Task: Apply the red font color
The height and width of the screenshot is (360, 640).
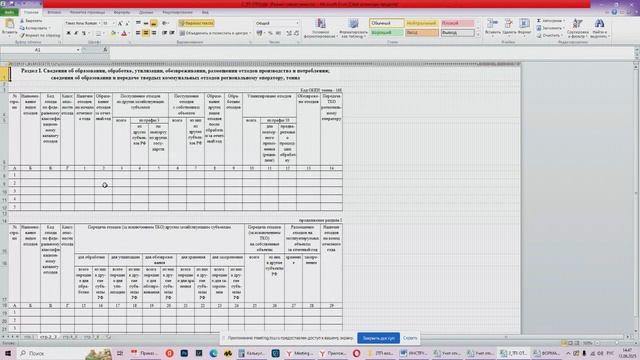Action: click(124, 33)
